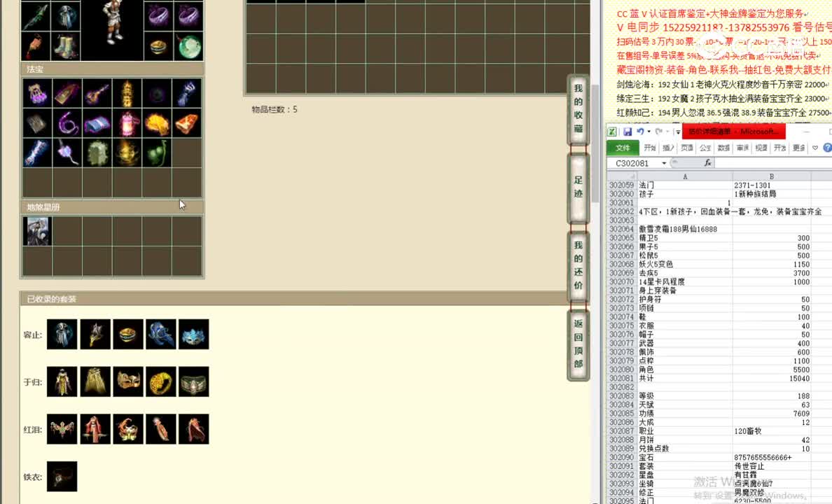Click the purple lantern cage 法宝 icon
Image resolution: width=832 pixels, height=504 pixels.
37,93
